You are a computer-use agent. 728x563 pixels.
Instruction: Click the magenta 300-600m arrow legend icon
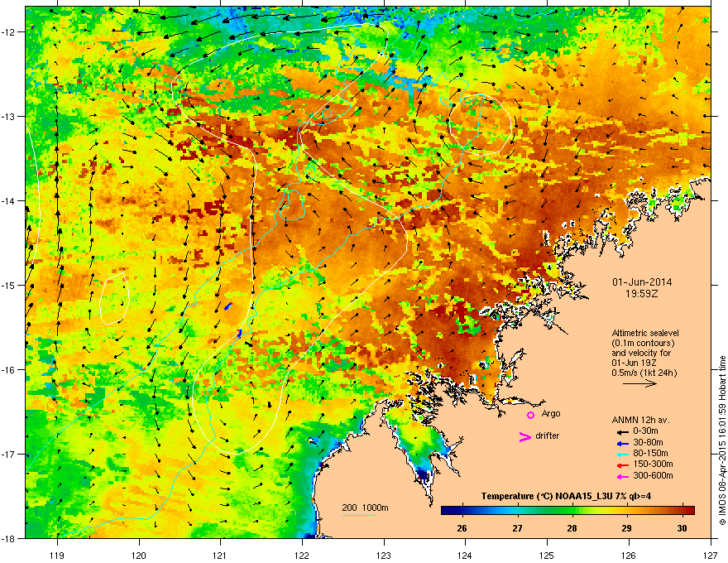coord(623,476)
